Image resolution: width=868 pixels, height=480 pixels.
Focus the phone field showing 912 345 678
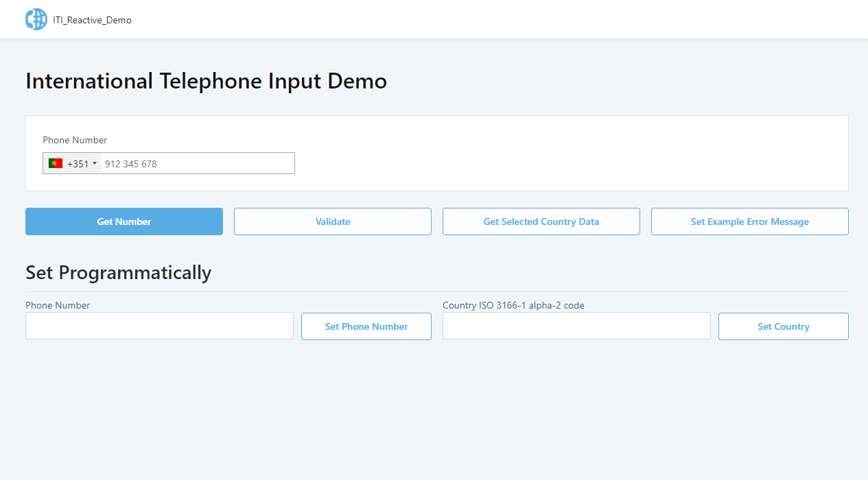pos(197,164)
